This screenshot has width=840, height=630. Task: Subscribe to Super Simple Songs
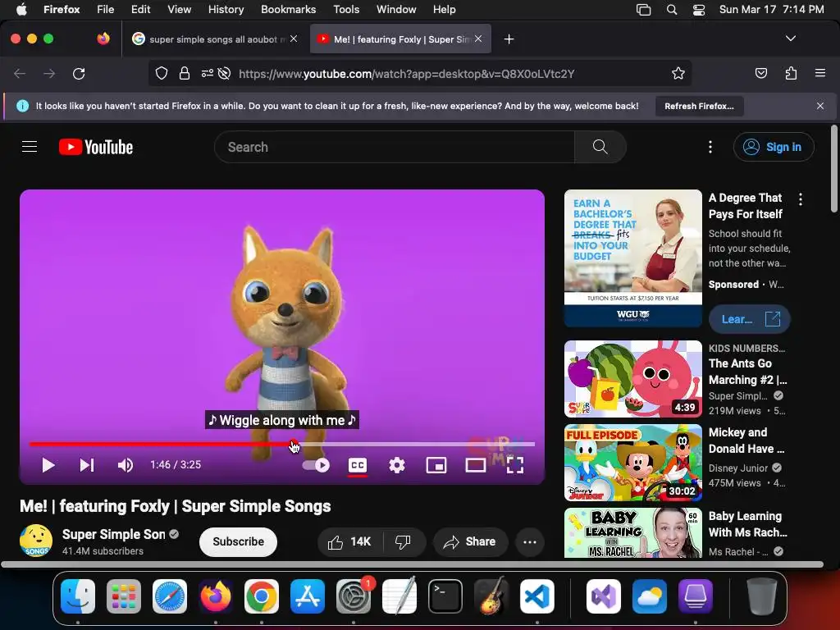(238, 541)
